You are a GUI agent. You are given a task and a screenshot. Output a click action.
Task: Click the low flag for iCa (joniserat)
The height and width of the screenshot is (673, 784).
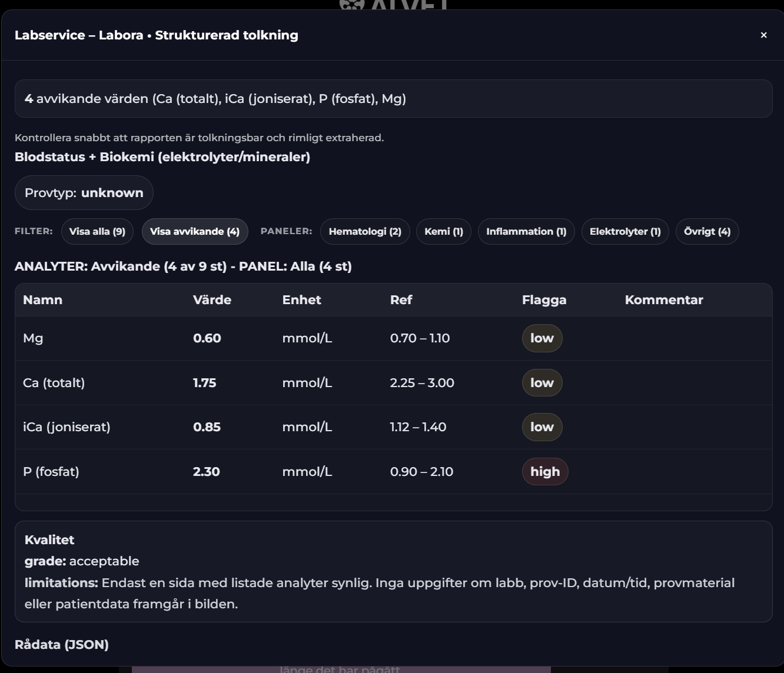click(542, 427)
